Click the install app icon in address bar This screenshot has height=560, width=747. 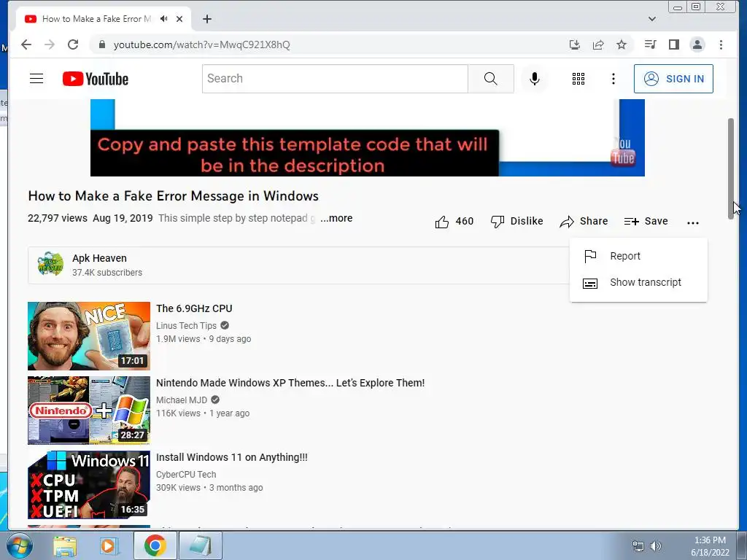pos(575,44)
